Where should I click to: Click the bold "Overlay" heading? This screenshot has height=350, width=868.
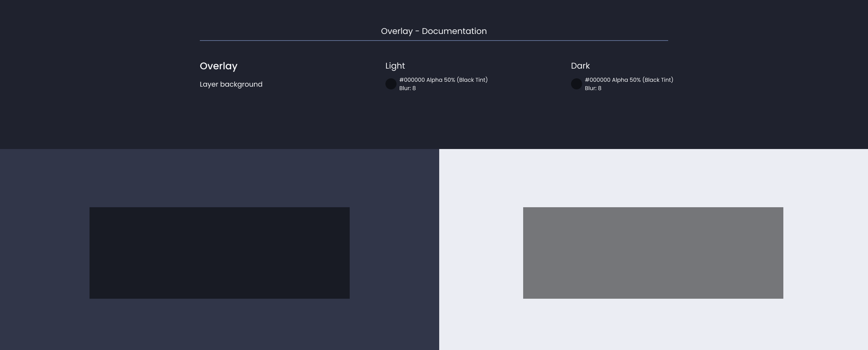(219, 66)
